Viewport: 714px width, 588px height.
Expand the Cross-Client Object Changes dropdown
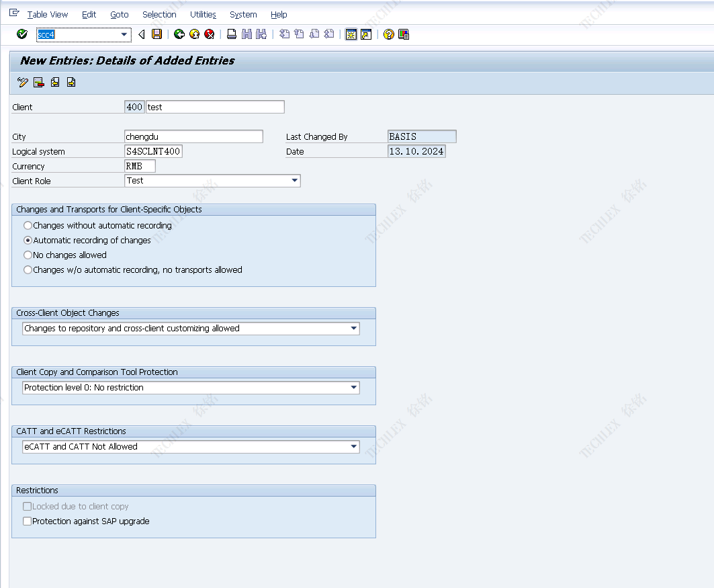[353, 329]
